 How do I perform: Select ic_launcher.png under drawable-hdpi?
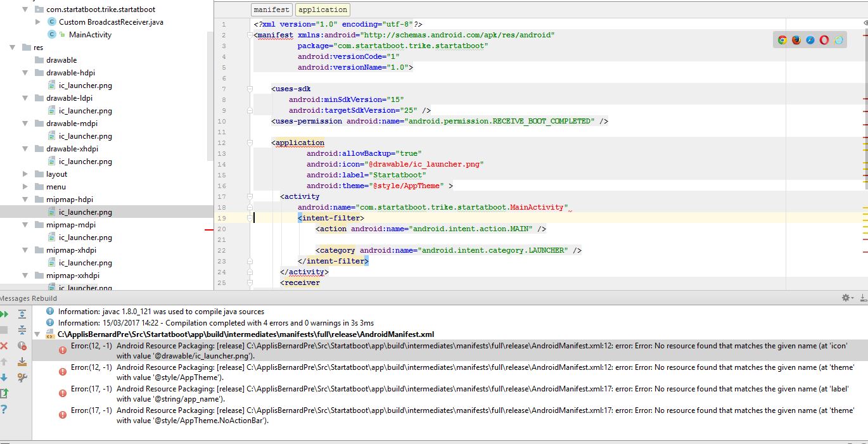coord(86,86)
